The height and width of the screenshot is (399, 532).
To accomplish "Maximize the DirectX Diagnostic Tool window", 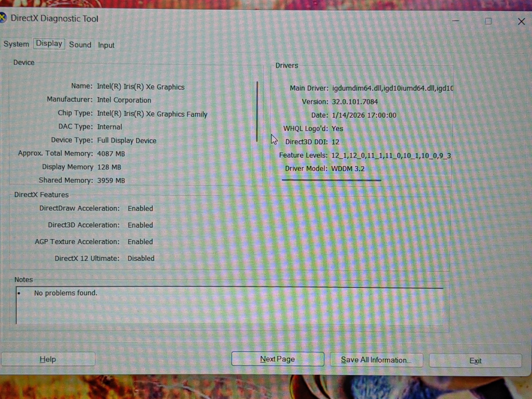I will [488, 21].
